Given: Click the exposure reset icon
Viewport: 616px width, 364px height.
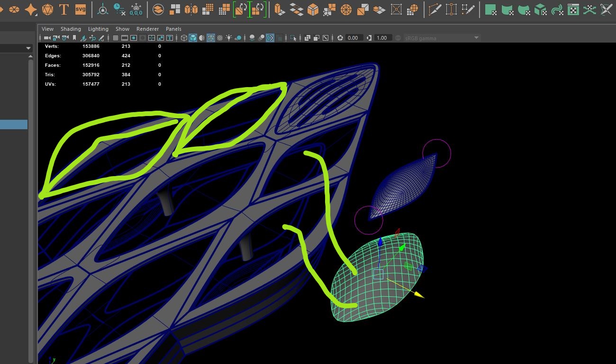Looking at the screenshot, I should [x=340, y=38].
